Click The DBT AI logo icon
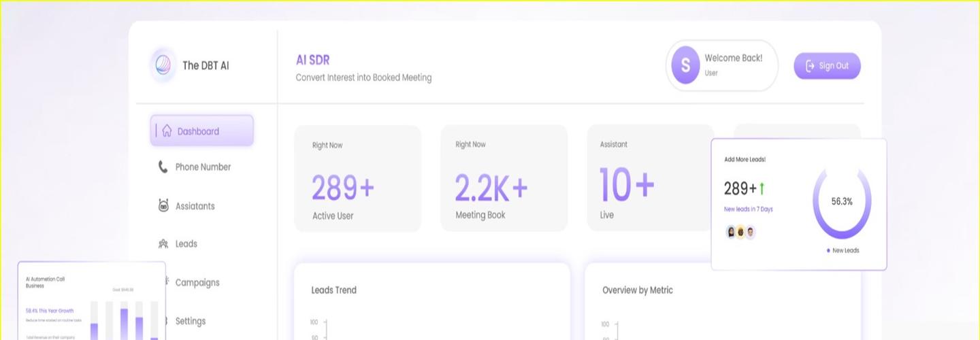Screen dimensions: 980x340 pos(163,65)
